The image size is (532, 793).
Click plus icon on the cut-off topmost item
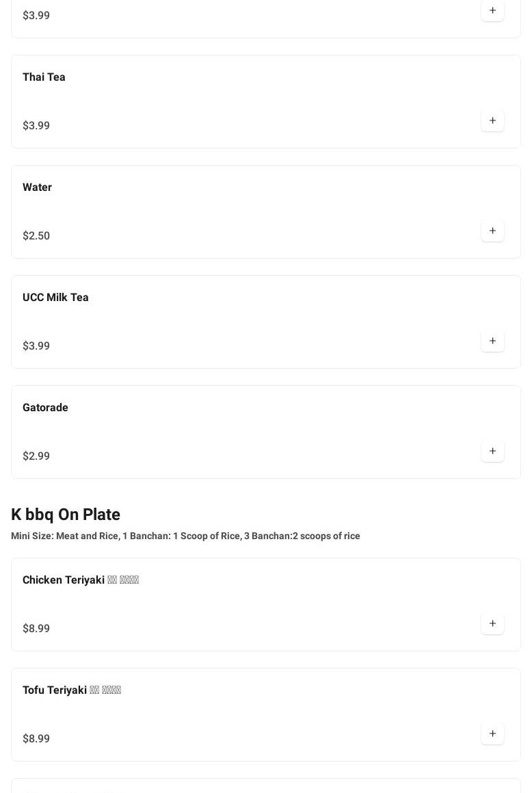pos(492,11)
